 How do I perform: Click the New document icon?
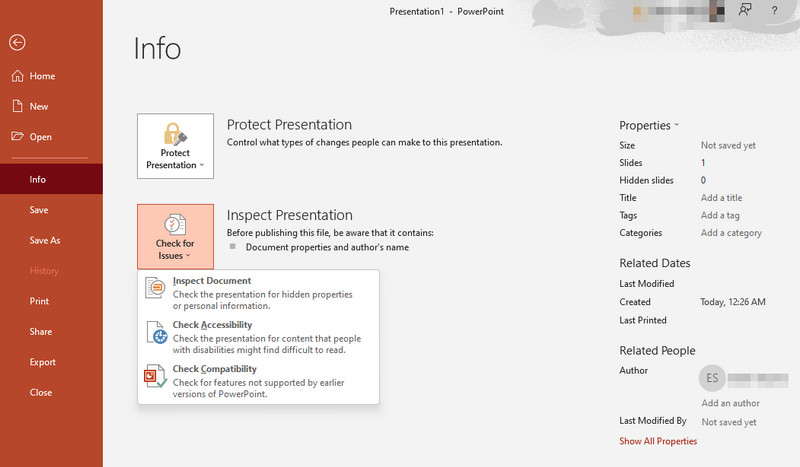click(17, 106)
